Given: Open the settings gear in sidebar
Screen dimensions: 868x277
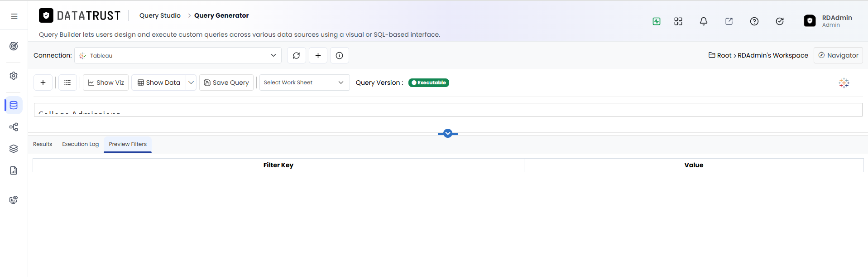Looking at the screenshot, I should pyautogui.click(x=14, y=76).
